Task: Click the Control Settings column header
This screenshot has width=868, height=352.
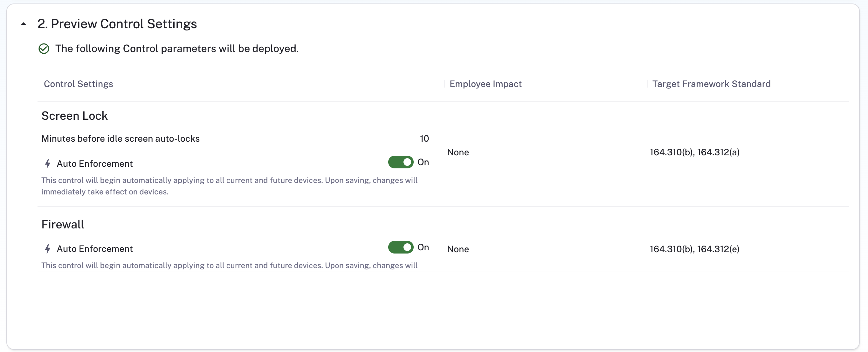Action: point(78,84)
